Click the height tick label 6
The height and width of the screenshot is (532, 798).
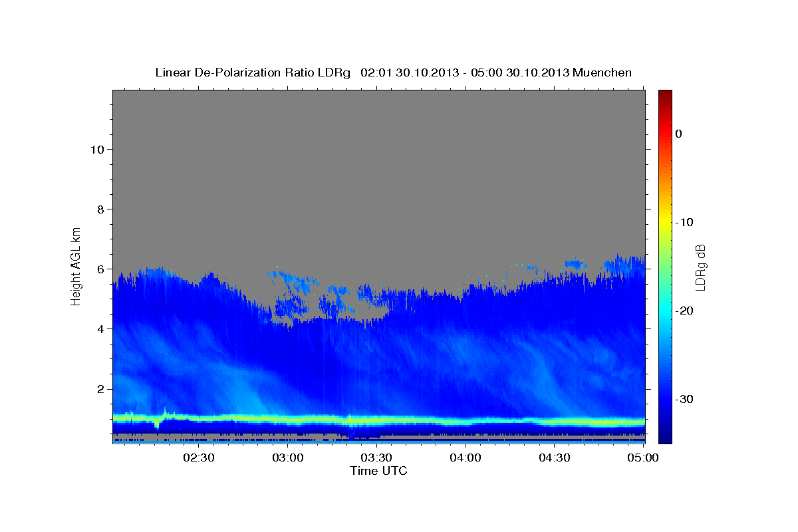(x=99, y=269)
